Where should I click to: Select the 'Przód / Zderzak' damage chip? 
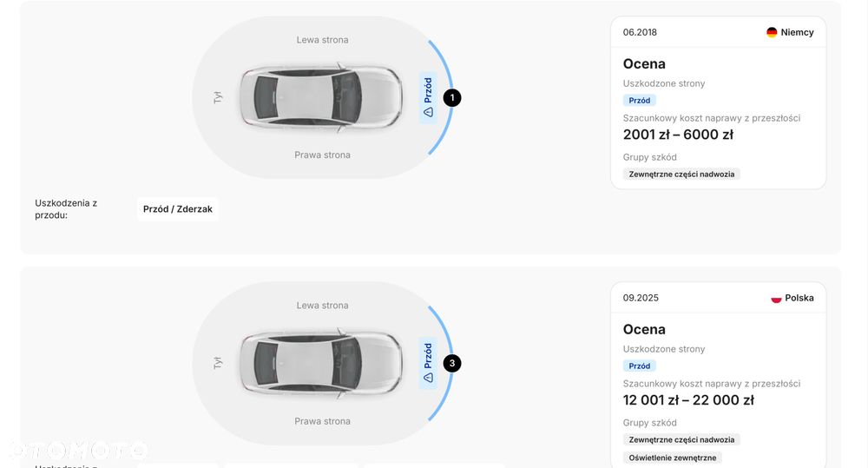tap(178, 209)
